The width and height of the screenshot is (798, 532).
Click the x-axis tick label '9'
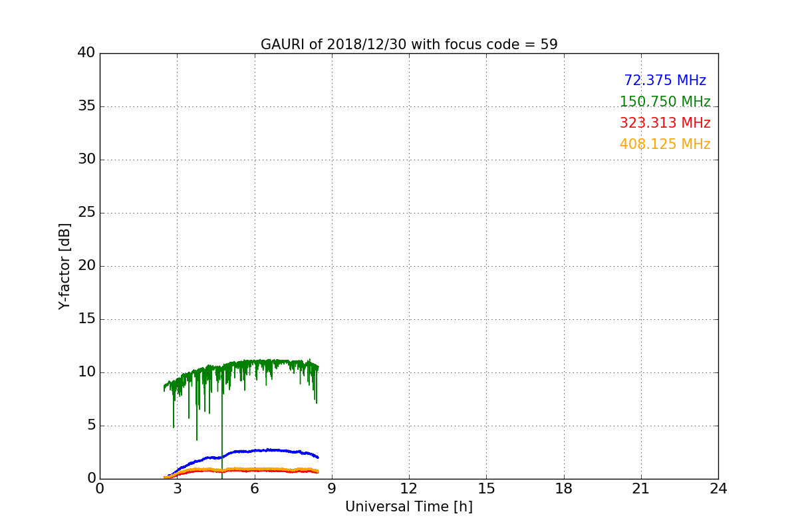coord(332,489)
